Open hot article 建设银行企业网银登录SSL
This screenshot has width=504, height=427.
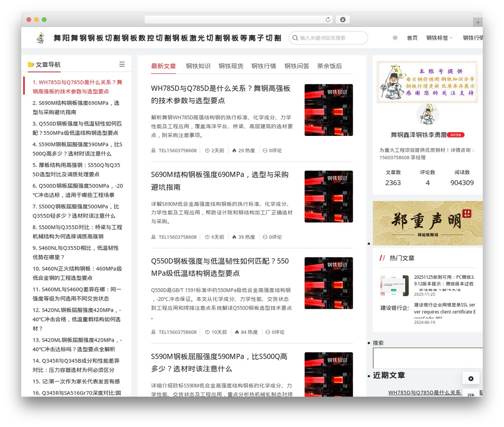pos(445,311)
